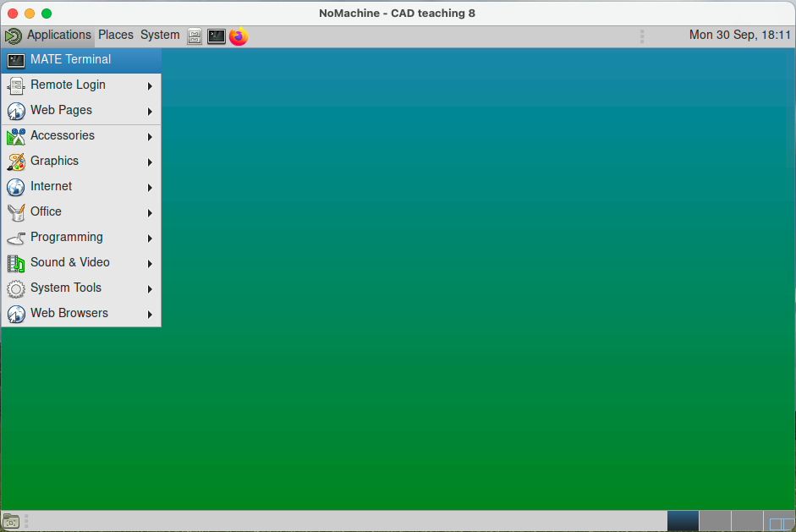796x532 pixels.
Task: Open MATE Terminal from the Applications menu
Action: 69,59
